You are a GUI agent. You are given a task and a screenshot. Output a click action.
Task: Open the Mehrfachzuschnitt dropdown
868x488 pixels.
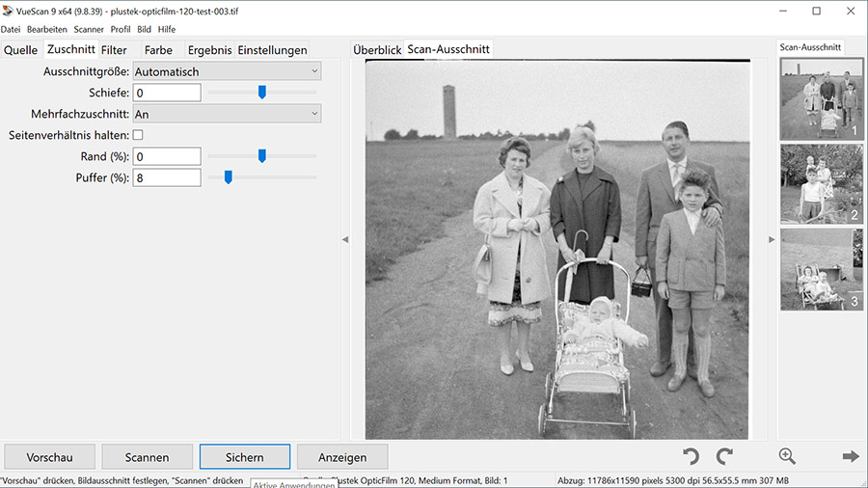point(227,114)
